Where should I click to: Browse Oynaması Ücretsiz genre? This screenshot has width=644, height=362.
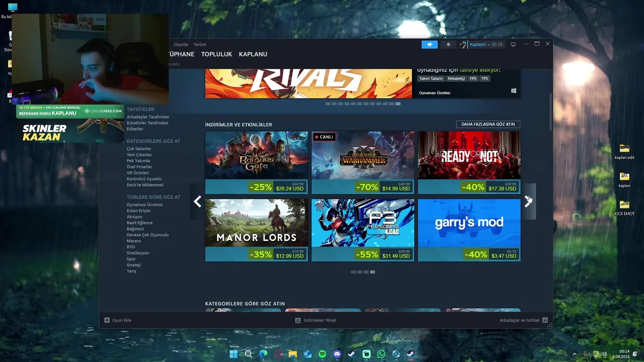click(144, 205)
